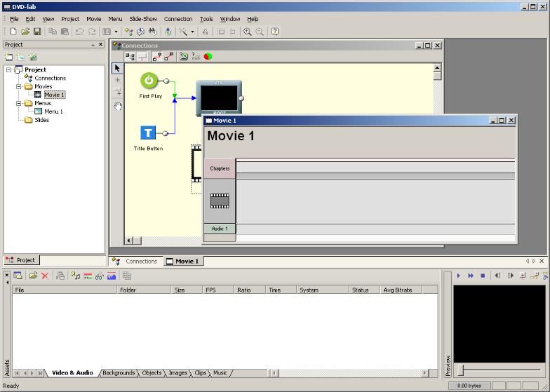Collapse the Movies folder in project tree
This screenshot has width=550, height=392.
[x=19, y=86]
